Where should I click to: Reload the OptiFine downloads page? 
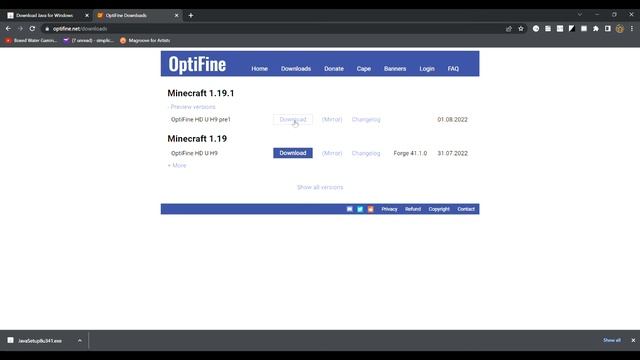click(x=32, y=29)
